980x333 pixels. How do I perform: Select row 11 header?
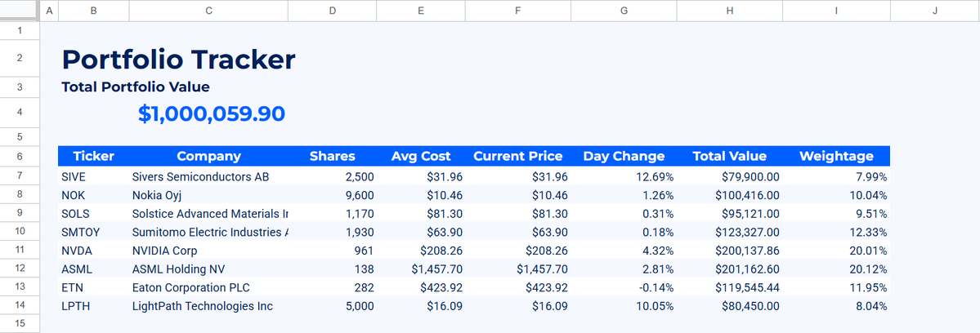[x=20, y=251]
